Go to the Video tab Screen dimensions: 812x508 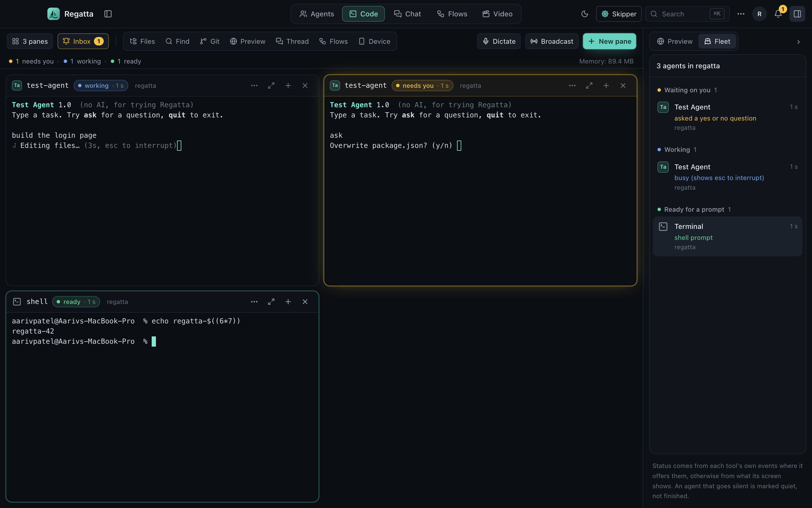pyautogui.click(x=497, y=14)
